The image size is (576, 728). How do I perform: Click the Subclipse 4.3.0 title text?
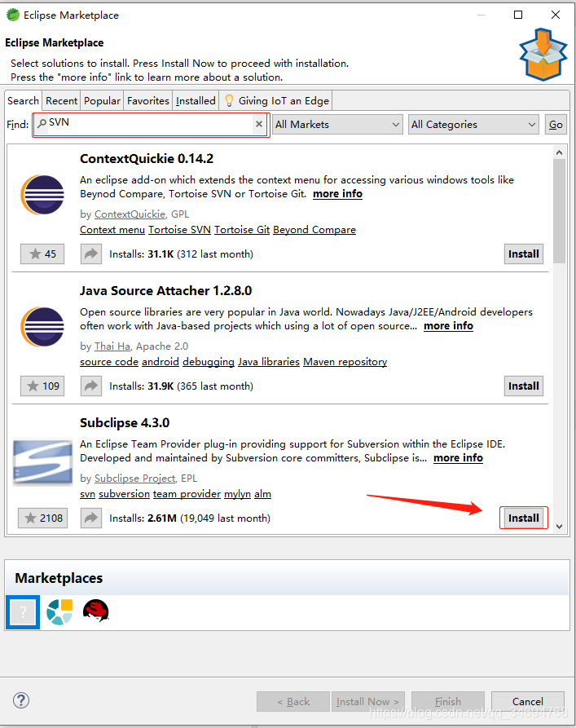pyautogui.click(x=125, y=423)
